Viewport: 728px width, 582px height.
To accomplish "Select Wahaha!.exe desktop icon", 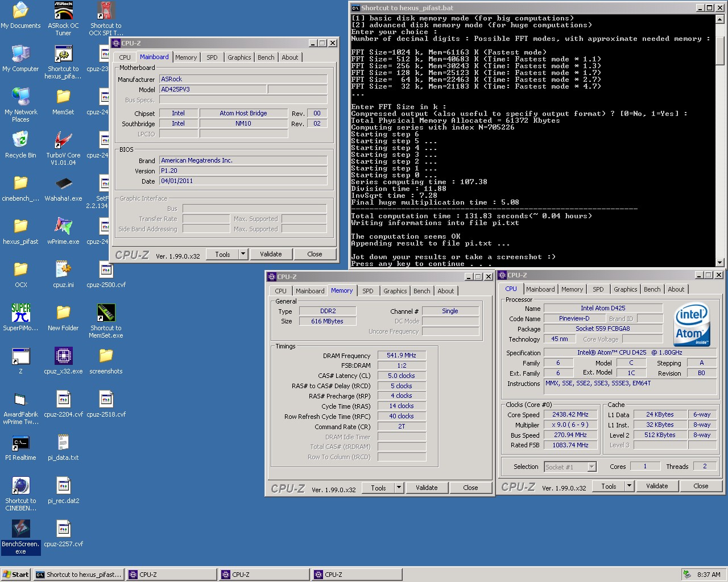I will [x=63, y=188].
